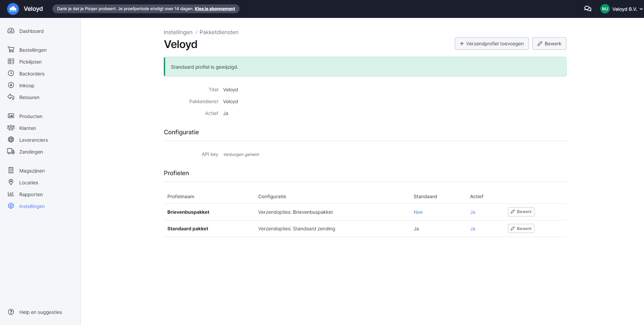The image size is (644, 325).
Task: Click the Instellingen breadcrumb
Action: click(x=178, y=32)
